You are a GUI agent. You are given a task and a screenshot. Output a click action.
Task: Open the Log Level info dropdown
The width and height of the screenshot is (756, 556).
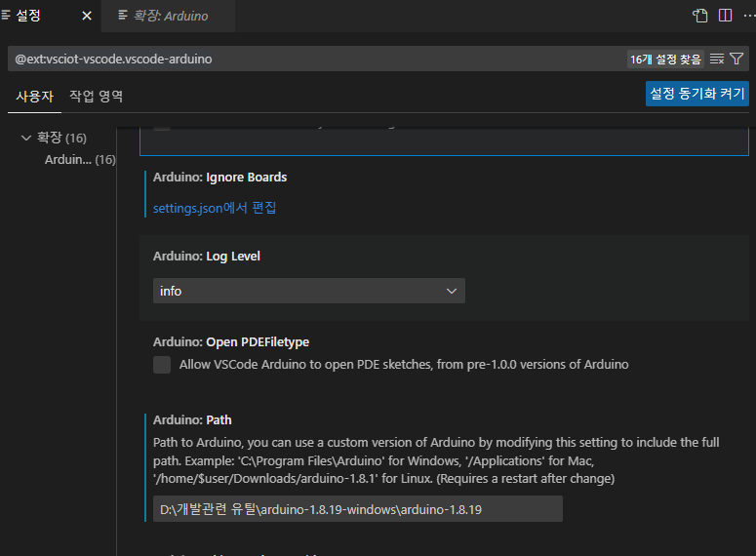309,291
